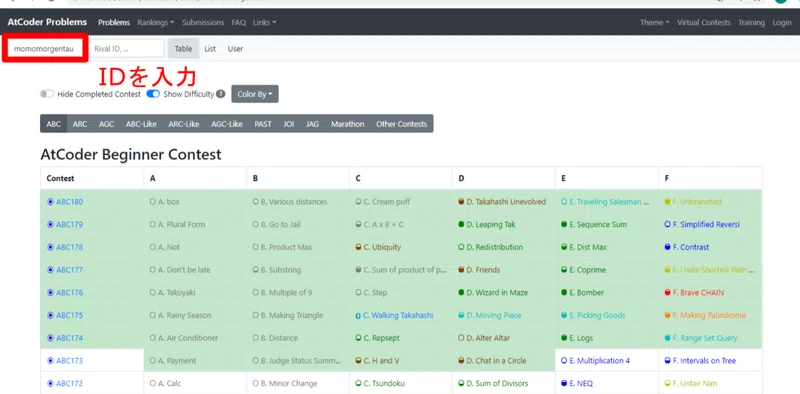This screenshot has width=800, height=394.
Task: Click difficulty circle of C. H and V
Action: point(358,361)
